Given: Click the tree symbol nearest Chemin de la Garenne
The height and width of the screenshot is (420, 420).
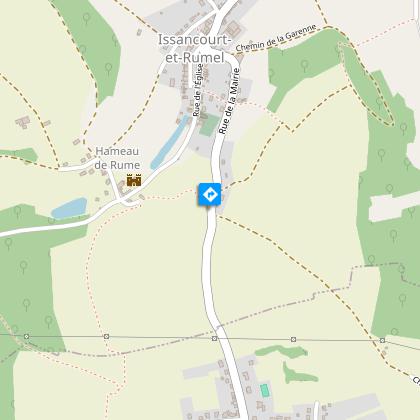Looking at the screenshot, I should click(304, 65).
